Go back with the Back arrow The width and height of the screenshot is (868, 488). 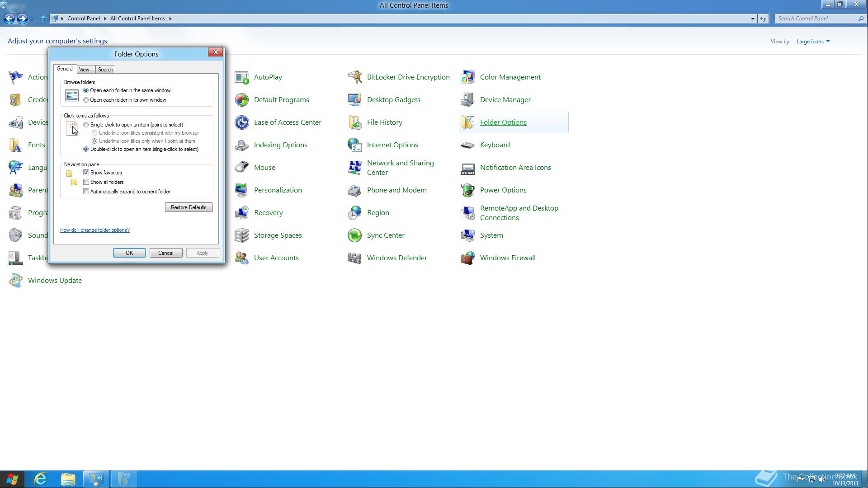[9, 19]
